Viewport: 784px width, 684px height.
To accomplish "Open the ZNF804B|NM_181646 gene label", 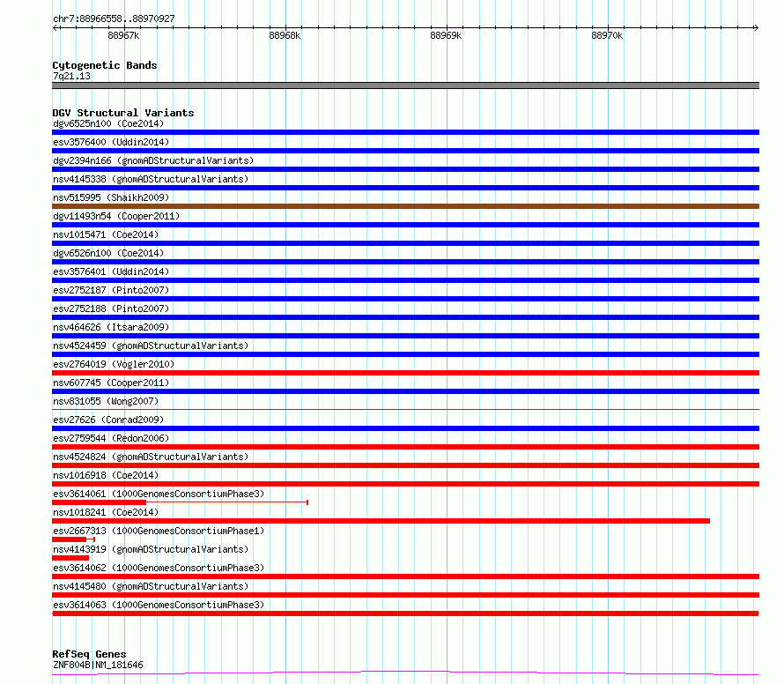I will point(98,665).
